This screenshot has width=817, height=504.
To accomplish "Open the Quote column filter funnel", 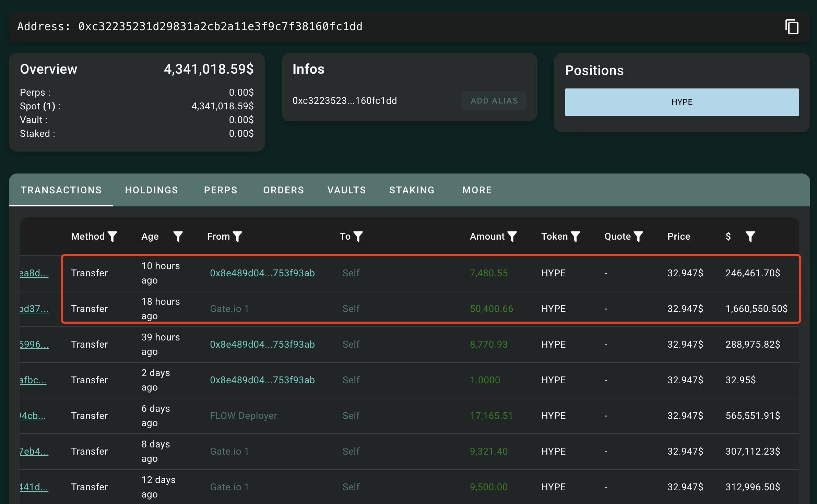I will coord(639,236).
